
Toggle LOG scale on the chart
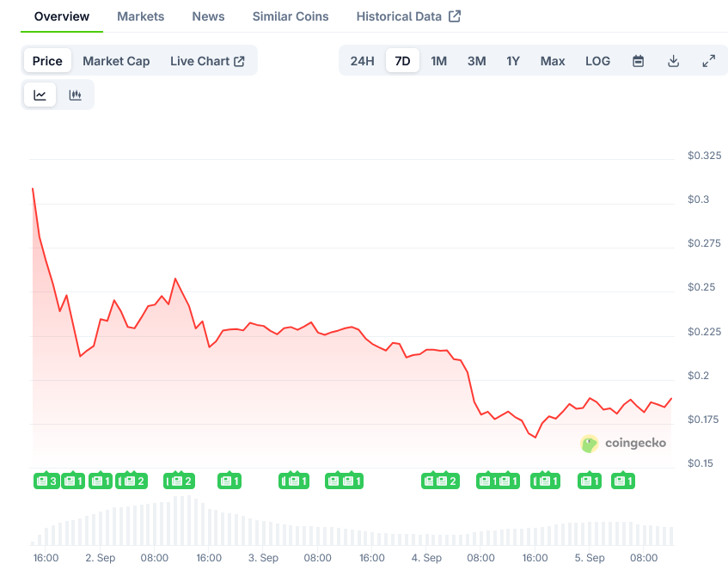(x=597, y=61)
